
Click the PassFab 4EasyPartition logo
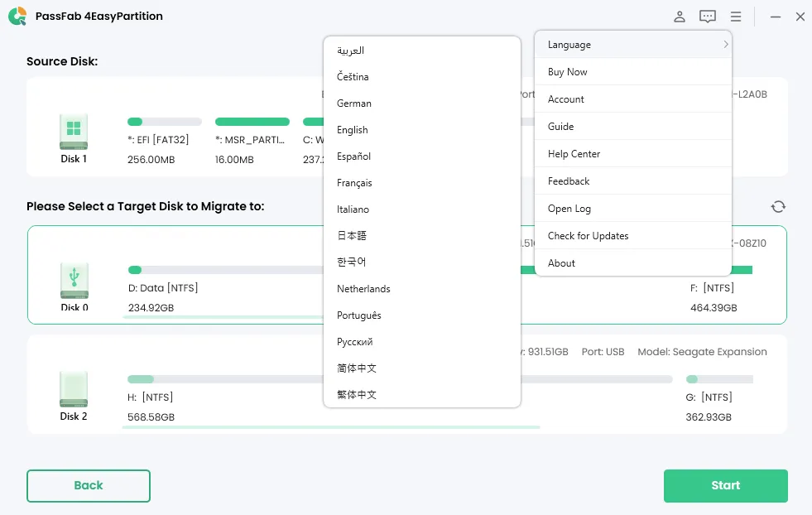(17, 17)
